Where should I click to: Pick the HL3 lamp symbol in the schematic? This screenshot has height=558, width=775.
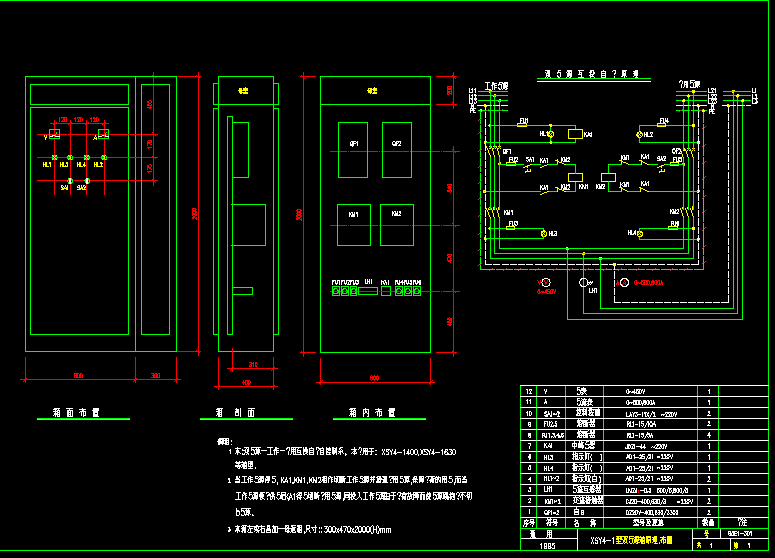coord(544,234)
